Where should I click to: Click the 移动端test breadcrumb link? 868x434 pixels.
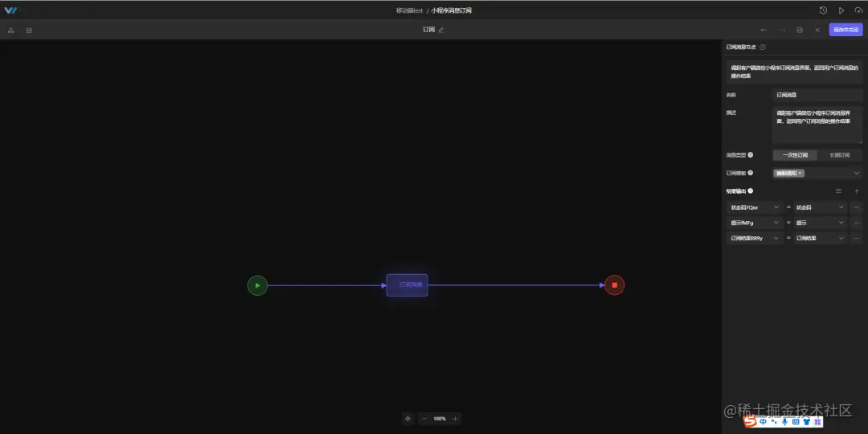pyautogui.click(x=410, y=10)
